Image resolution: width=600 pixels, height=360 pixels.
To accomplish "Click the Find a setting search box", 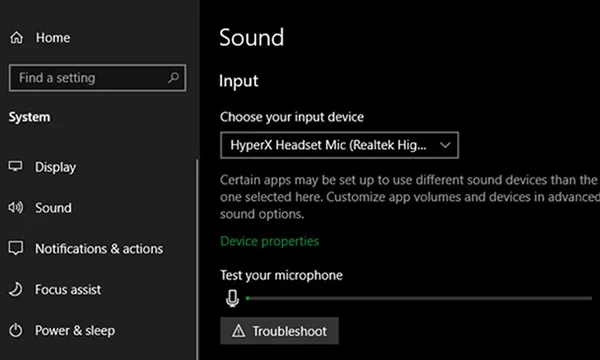I will click(x=98, y=78).
